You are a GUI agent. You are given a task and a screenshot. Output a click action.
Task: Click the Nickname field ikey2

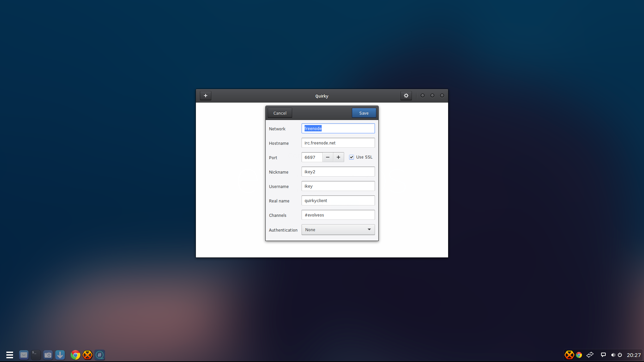[338, 172]
